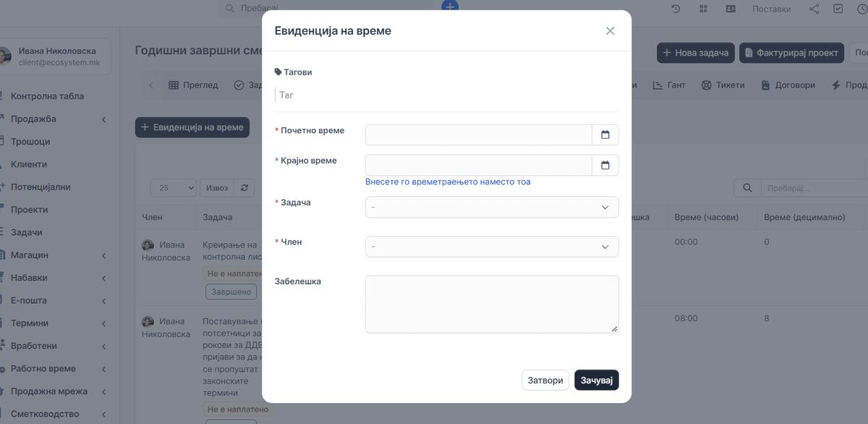Image resolution: width=868 pixels, height=424 pixels.
Task: Switch to the Гант tab
Action: click(669, 85)
